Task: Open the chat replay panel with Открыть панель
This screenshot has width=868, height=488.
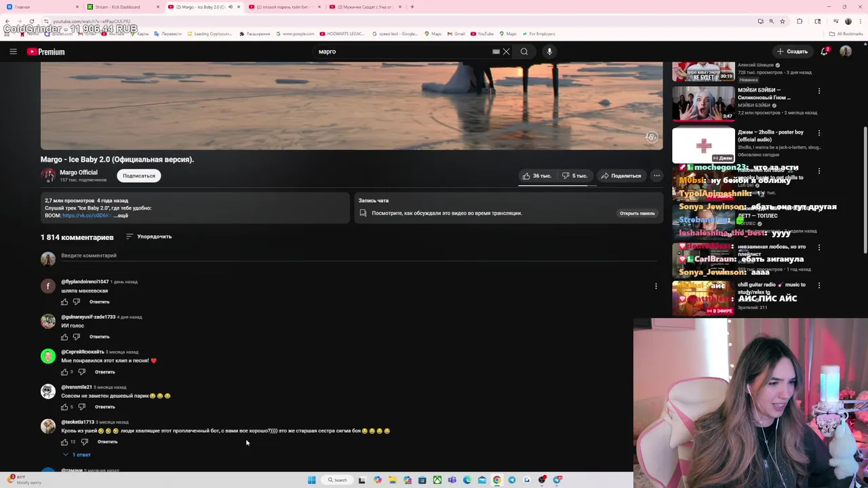Action: 637,213
